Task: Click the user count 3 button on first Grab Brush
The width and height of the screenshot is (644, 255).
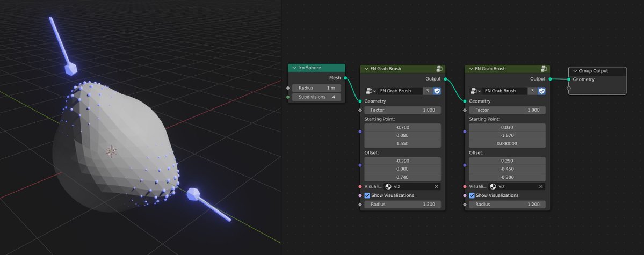Action: click(427, 91)
